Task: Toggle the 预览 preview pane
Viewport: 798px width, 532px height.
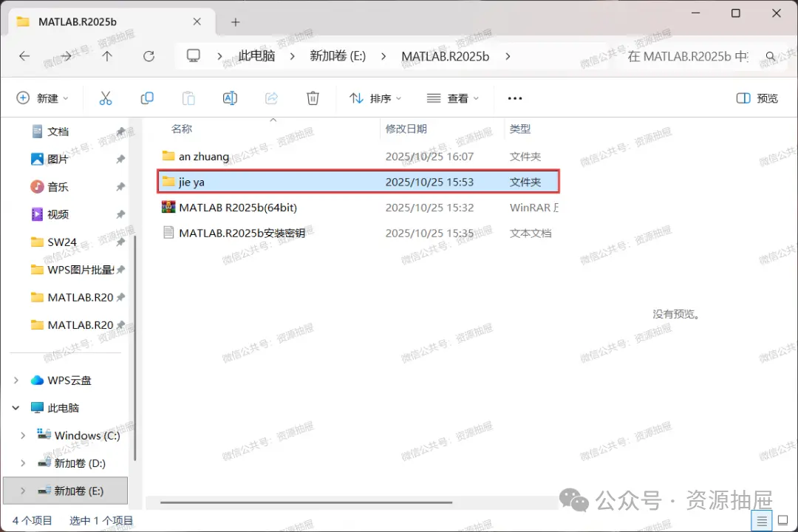Action: 757,98
